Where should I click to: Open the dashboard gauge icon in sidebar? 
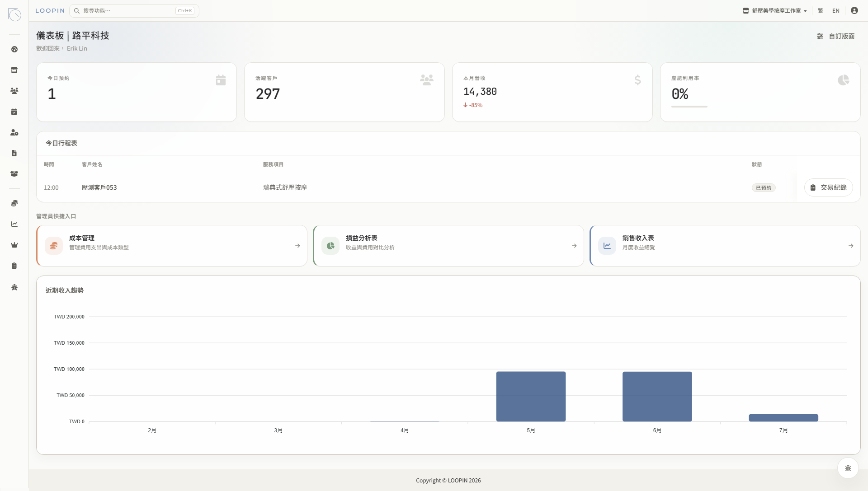[14, 49]
